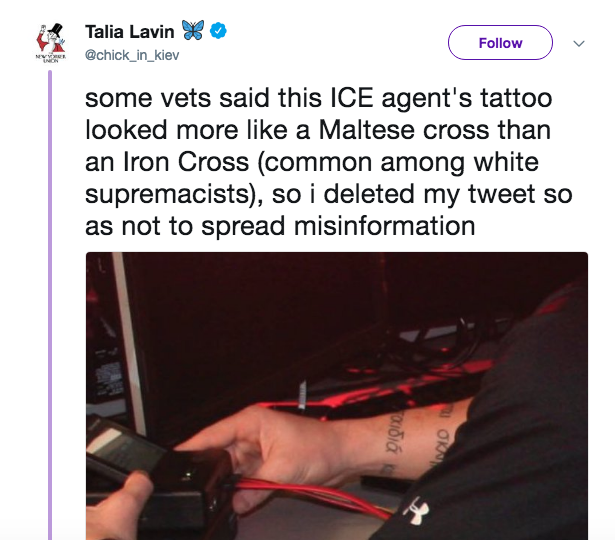
Task: Click 'Maltese cross' in tweet text
Action: [404, 130]
